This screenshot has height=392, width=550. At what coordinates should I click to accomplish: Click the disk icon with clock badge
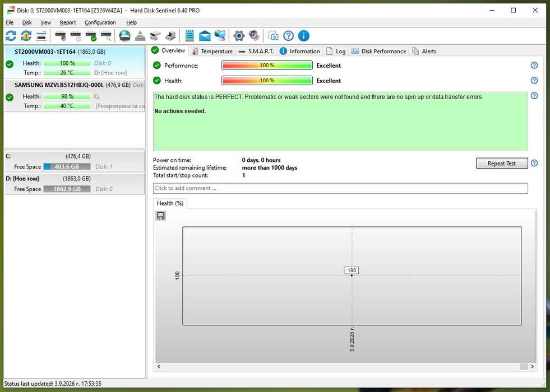coord(76,36)
